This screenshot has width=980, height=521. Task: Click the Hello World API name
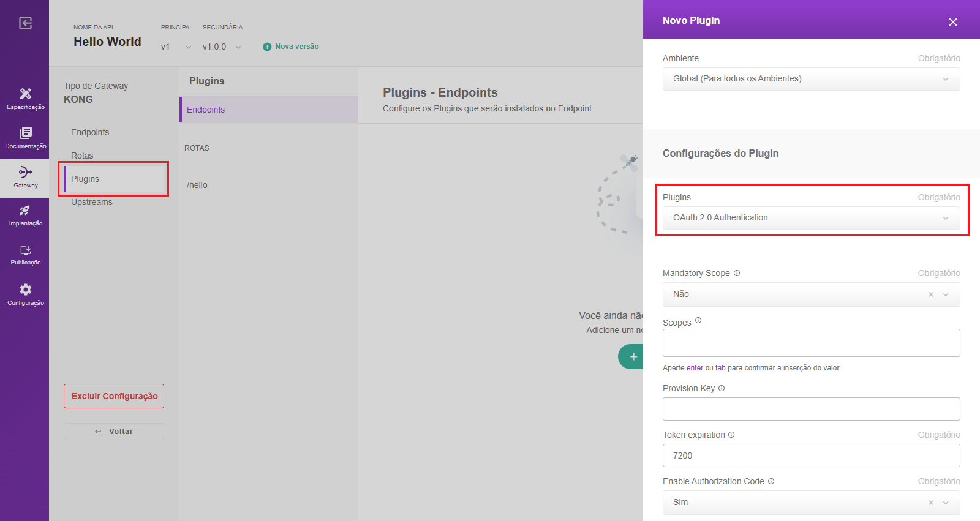coord(107,42)
